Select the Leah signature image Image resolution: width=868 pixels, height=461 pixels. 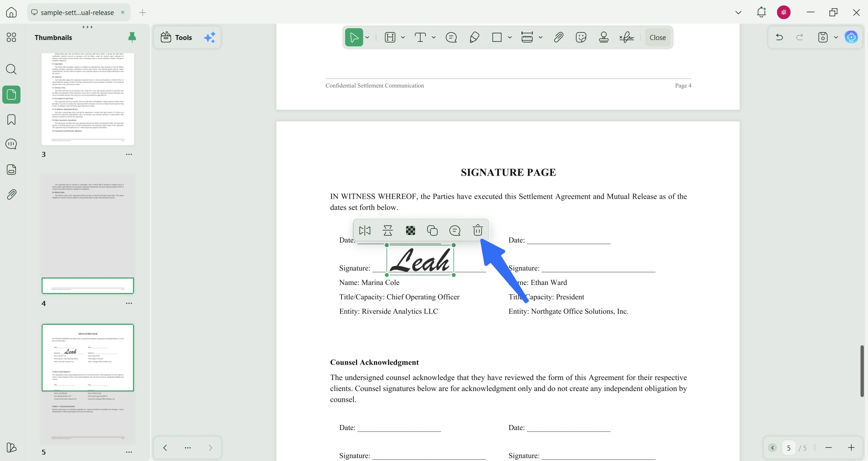pyautogui.click(x=420, y=260)
